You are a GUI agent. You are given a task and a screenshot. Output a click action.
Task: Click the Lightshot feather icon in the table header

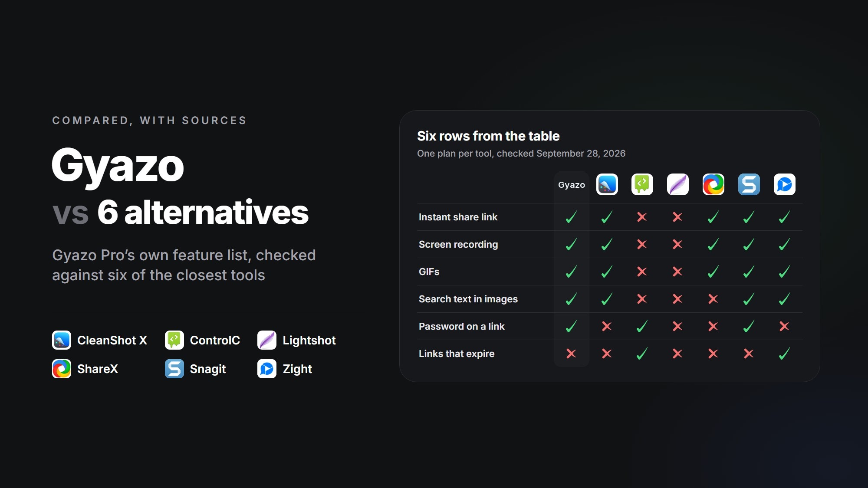tap(678, 184)
